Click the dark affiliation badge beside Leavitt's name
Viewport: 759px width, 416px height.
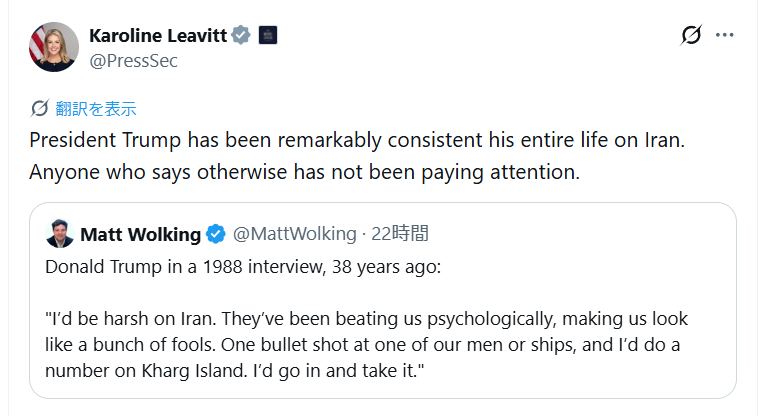click(x=267, y=36)
